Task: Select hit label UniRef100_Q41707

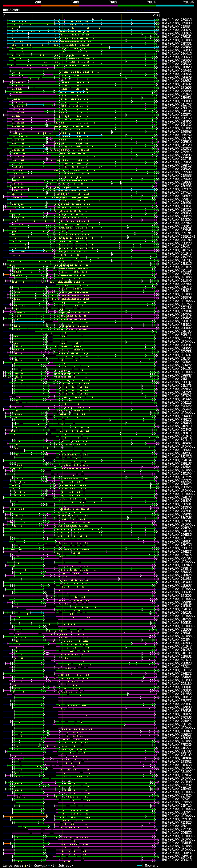Action: pos(177,104)
